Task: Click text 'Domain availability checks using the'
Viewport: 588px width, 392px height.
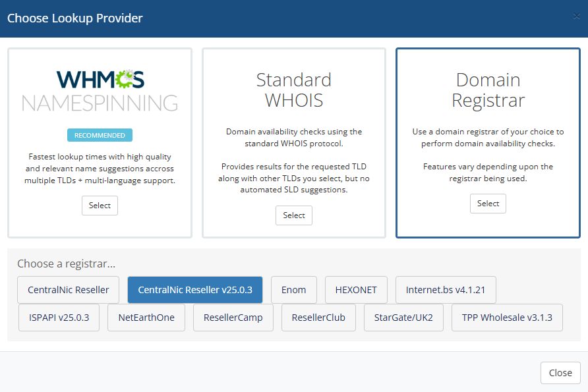Action: [293, 132]
